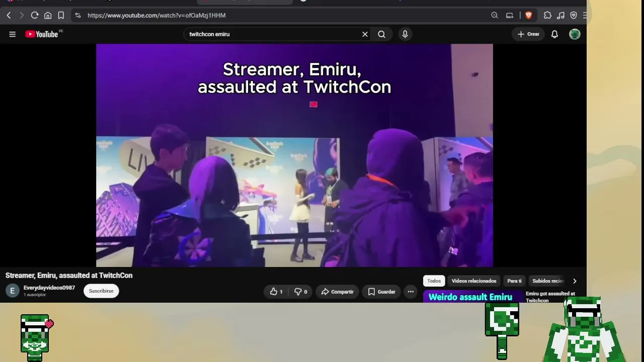Click the video player to pause playback
This screenshot has width=644, height=362.
click(294, 155)
